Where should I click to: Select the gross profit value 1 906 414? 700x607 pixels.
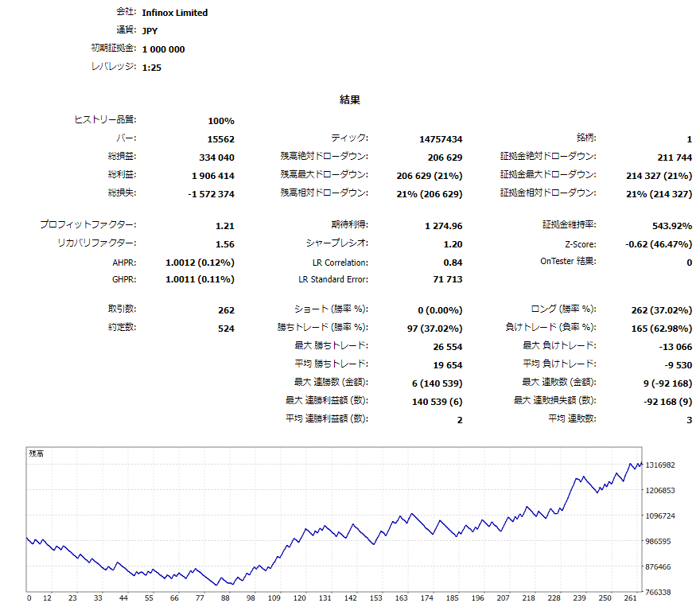pos(213,176)
